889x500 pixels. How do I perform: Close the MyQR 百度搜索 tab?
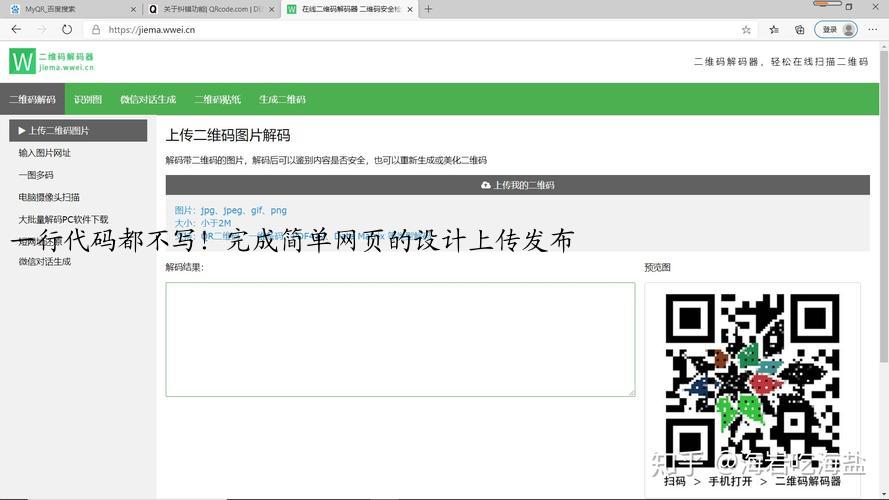(x=133, y=10)
